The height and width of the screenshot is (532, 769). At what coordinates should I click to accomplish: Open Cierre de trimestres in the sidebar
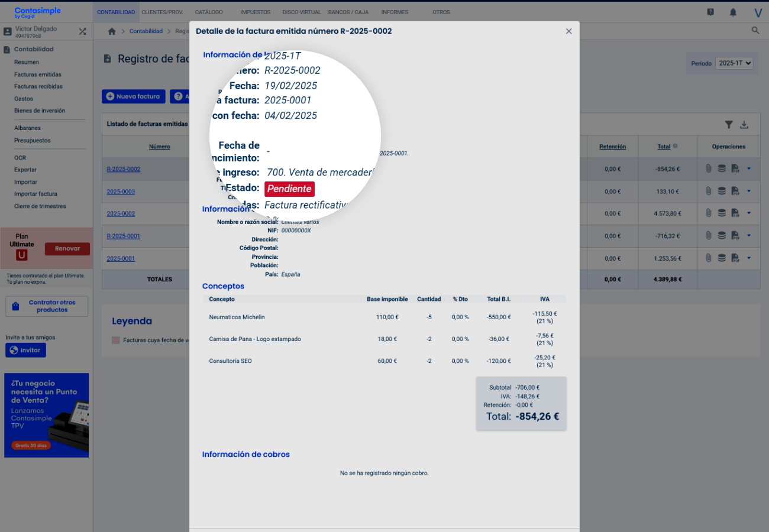40,206
